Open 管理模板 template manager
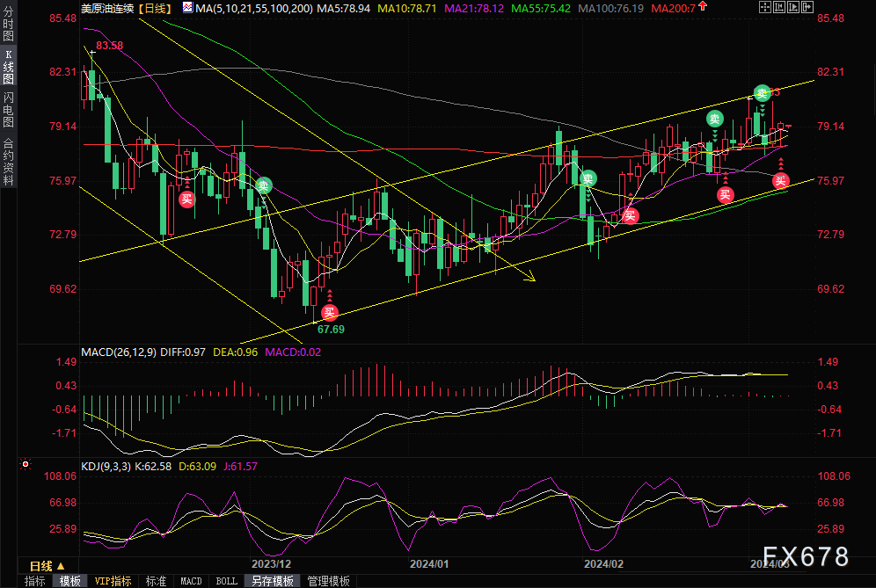Image resolution: width=876 pixels, height=588 pixels. pos(329,581)
